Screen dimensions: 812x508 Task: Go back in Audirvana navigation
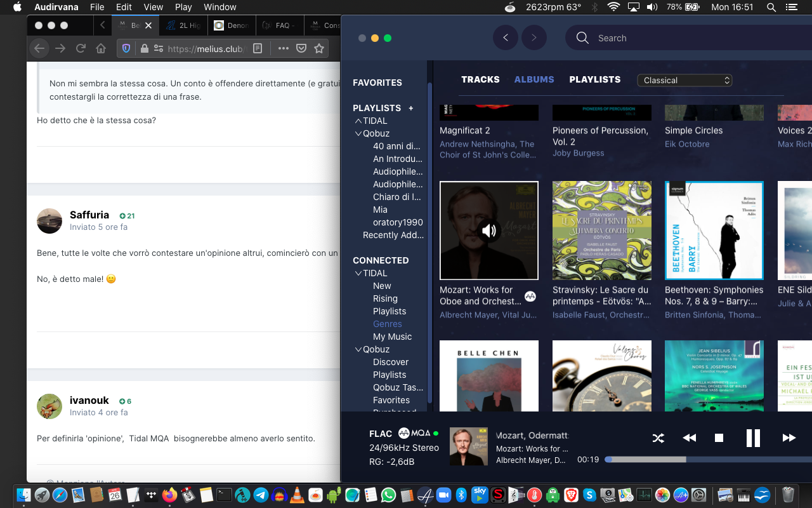(x=506, y=38)
